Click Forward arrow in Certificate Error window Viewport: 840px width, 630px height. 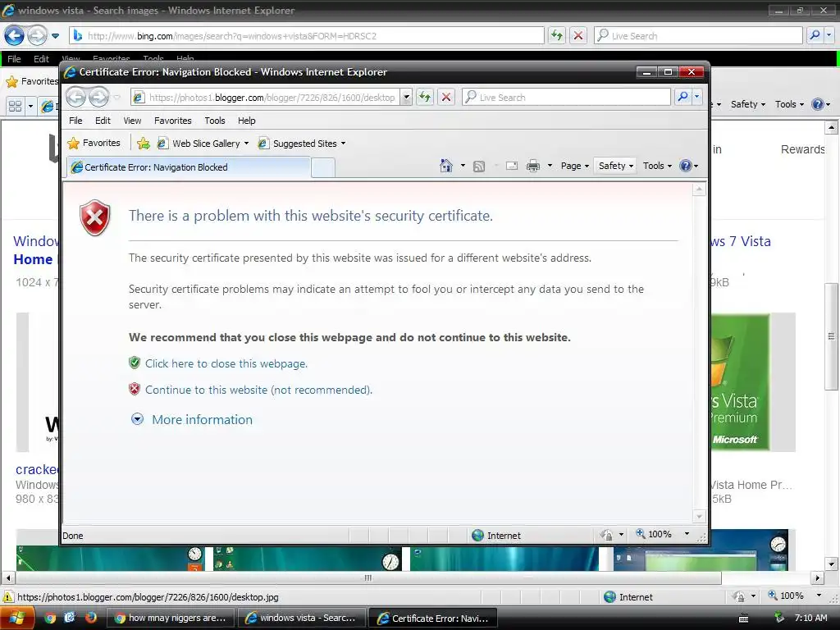tap(98, 97)
